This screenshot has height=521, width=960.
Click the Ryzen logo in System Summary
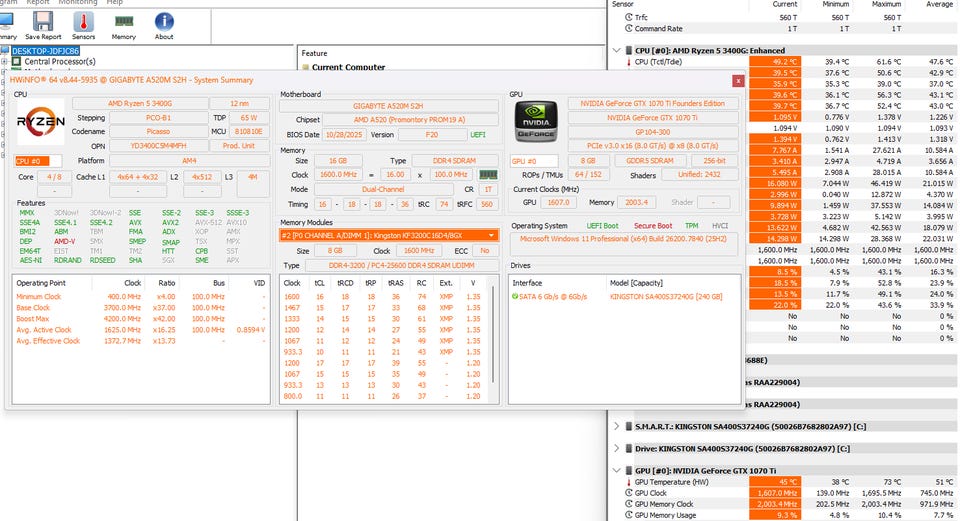[x=40, y=121]
